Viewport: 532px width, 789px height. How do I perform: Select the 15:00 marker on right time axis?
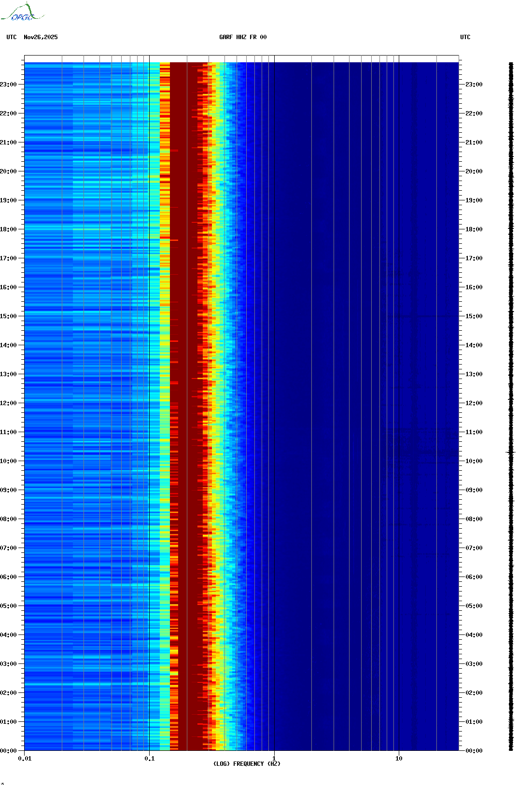coord(474,316)
